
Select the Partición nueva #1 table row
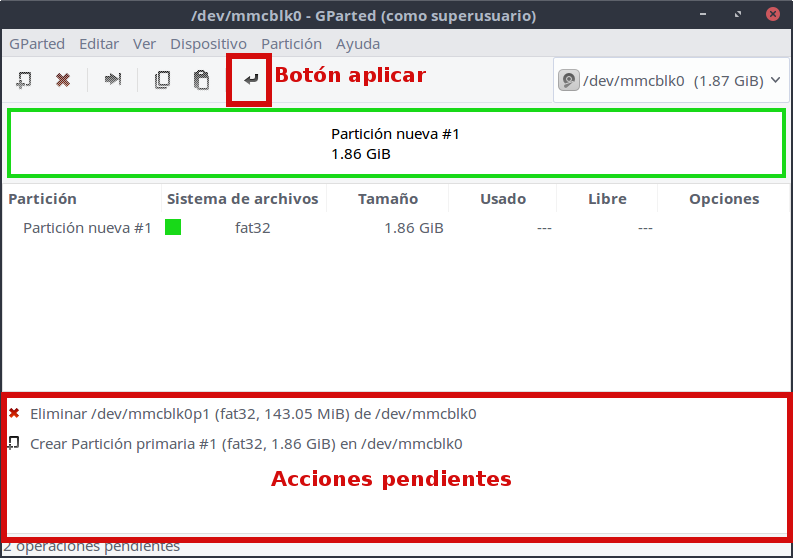[x=87, y=228]
